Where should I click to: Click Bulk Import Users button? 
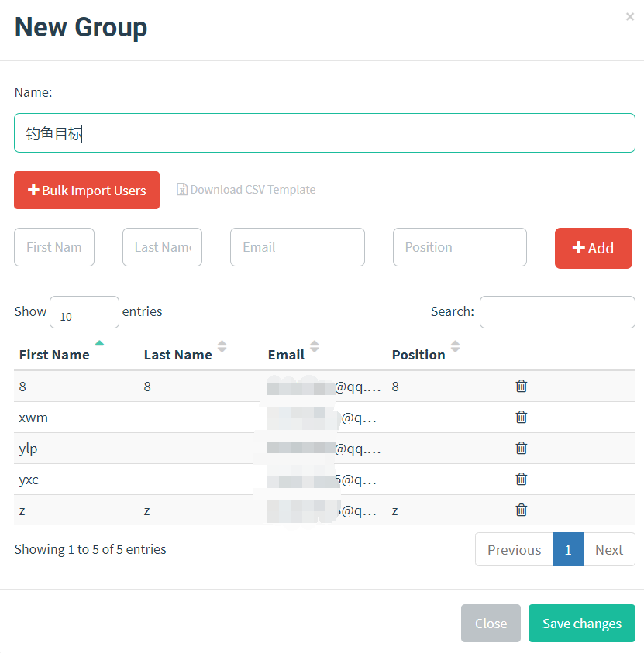coord(87,191)
